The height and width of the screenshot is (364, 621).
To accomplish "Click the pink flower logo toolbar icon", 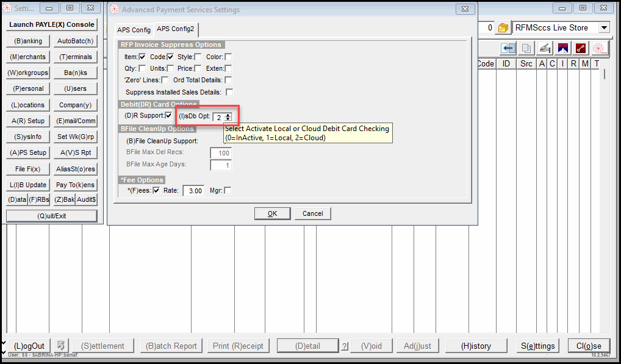I will (600, 48).
